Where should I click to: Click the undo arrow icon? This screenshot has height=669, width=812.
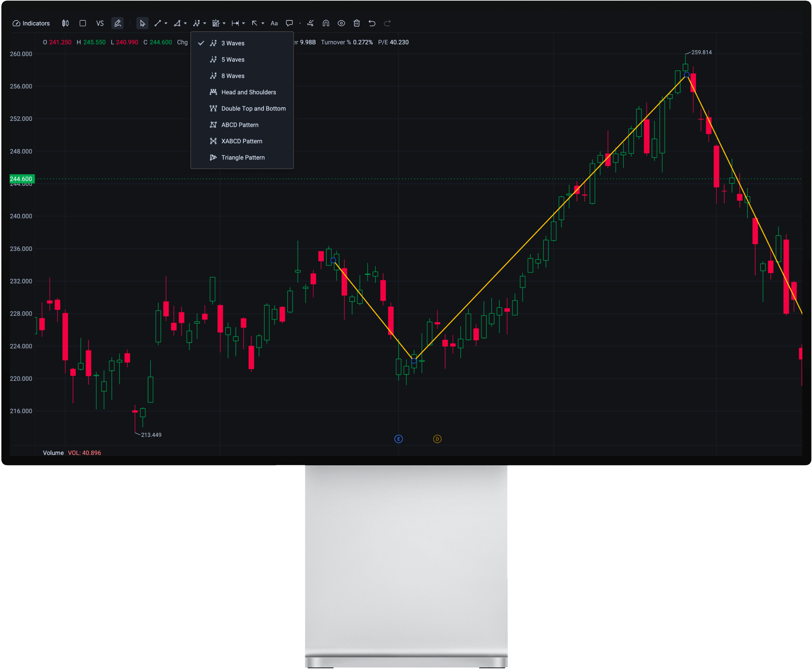[372, 23]
